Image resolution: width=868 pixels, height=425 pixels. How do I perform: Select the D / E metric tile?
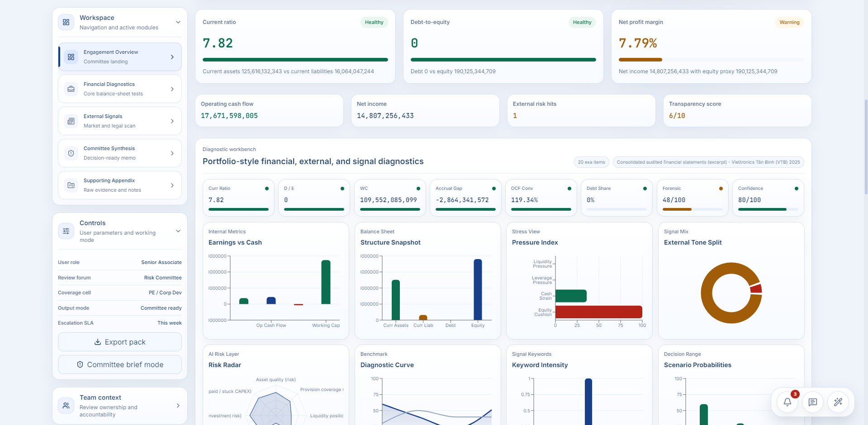click(314, 198)
